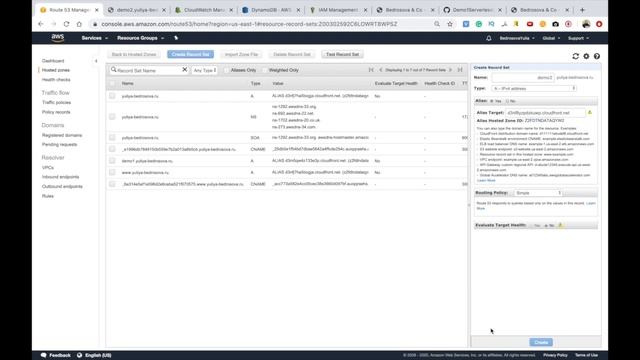Enable the Aliases Only filter
Screen dimensions: 640x360
point(226,70)
